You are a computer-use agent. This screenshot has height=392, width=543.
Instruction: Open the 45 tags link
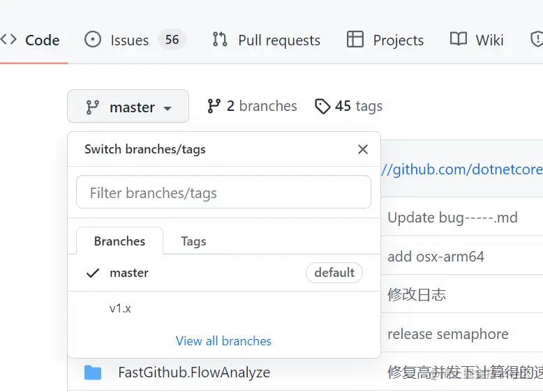tap(349, 106)
